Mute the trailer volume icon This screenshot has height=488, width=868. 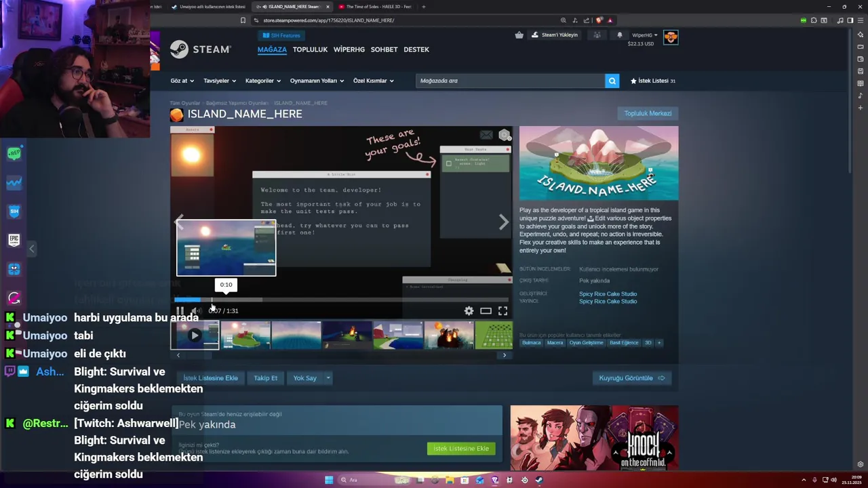click(195, 310)
